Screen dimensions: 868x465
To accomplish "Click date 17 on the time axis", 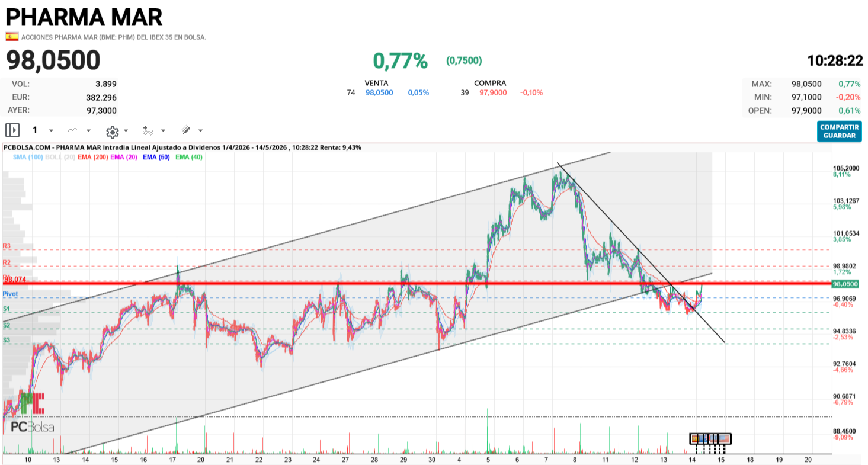I will [x=172, y=460].
